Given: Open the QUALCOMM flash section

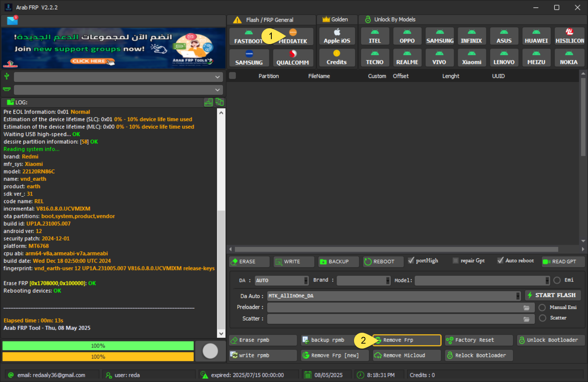Looking at the screenshot, I should point(292,58).
